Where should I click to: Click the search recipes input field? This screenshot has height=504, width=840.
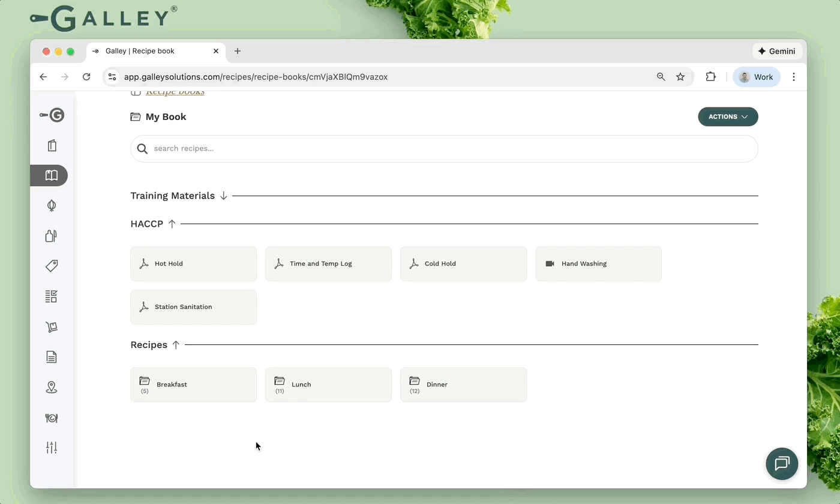[444, 149]
